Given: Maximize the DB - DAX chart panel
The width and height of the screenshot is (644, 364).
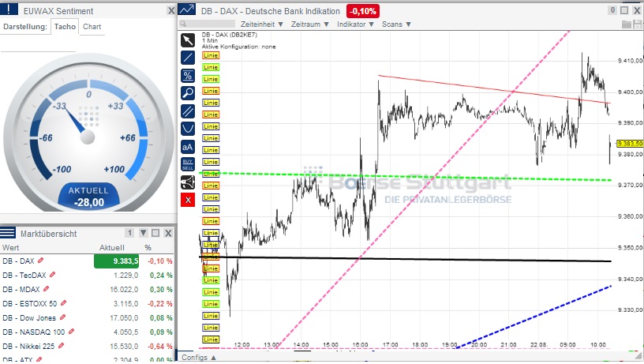Looking at the screenshot, I should click(x=624, y=10).
